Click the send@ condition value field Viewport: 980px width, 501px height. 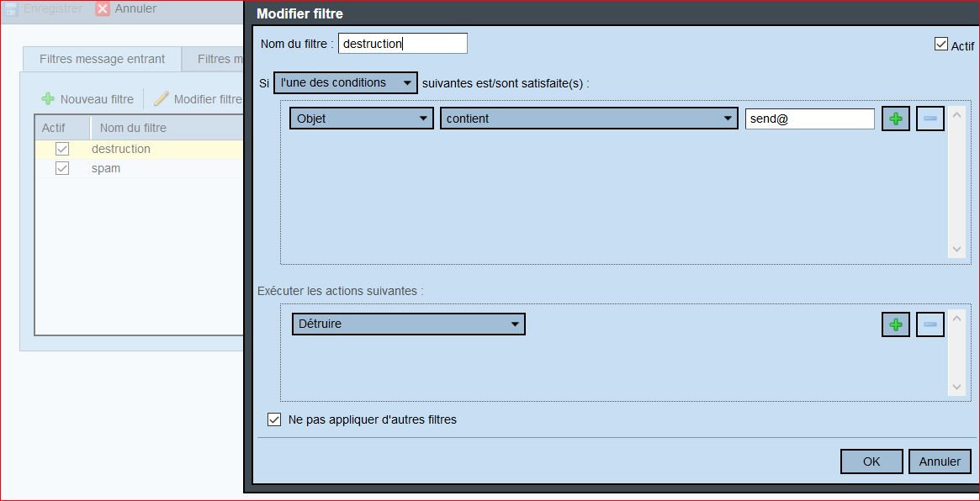(809, 119)
